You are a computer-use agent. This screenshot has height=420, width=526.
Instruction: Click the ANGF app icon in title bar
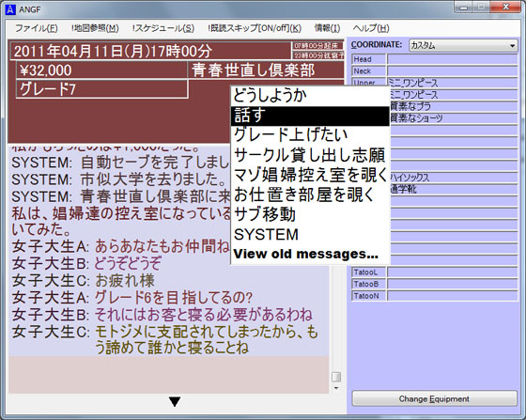(x=10, y=9)
